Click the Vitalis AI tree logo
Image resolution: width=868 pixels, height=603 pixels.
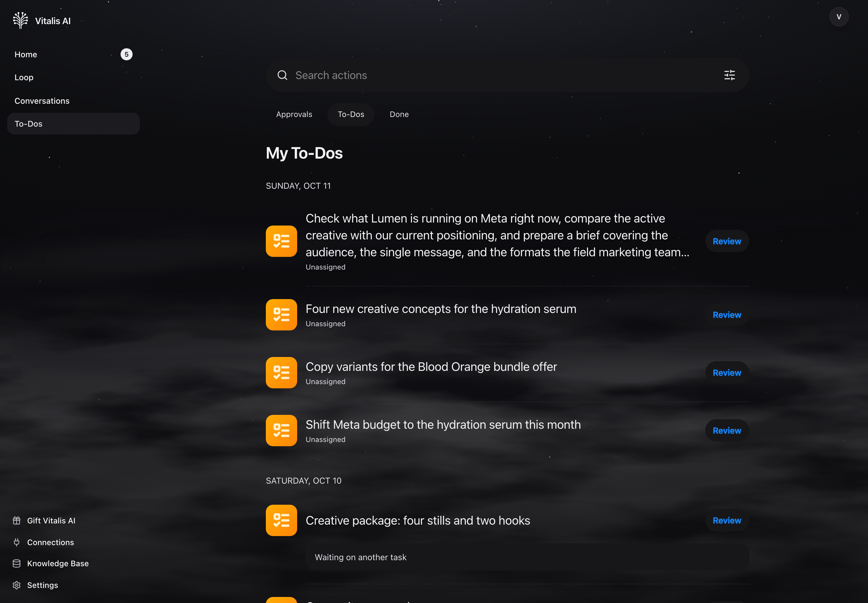coord(20,21)
